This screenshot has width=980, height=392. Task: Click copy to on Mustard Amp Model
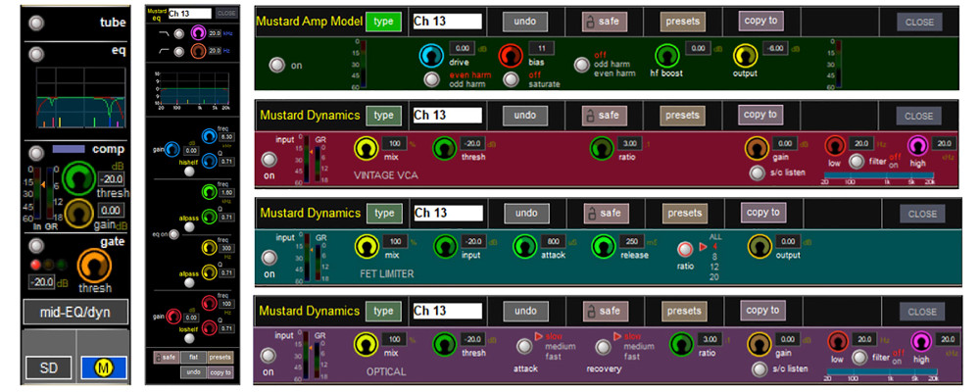[760, 21]
